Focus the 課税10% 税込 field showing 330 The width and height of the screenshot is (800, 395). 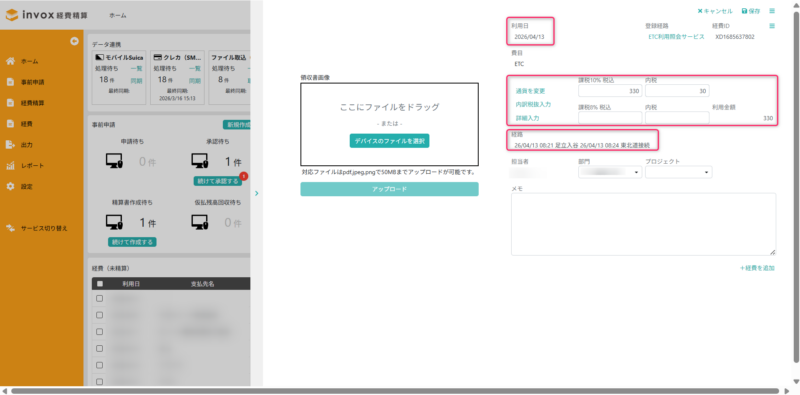tap(610, 91)
